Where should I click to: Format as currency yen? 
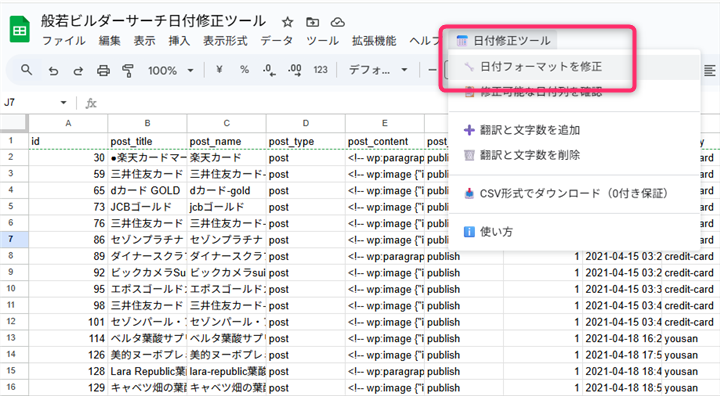point(219,70)
